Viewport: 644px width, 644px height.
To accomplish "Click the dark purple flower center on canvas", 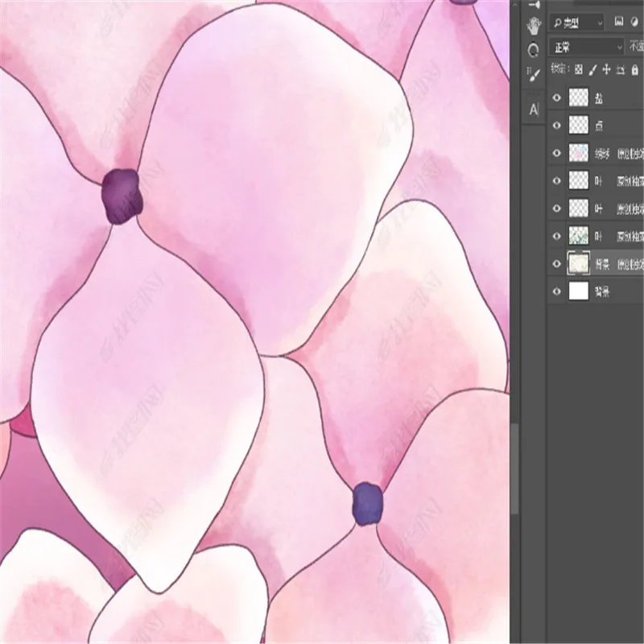I will (122, 196).
